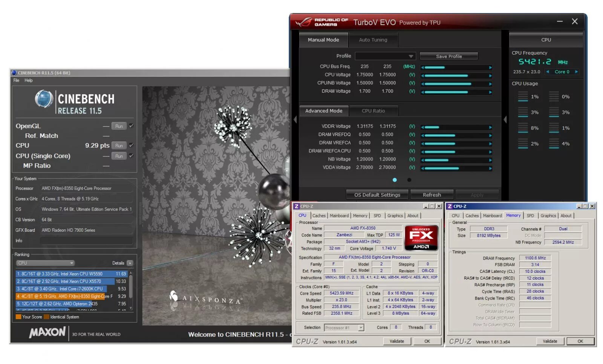
Task: Click OS Default Settings button
Action: coord(377,195)
